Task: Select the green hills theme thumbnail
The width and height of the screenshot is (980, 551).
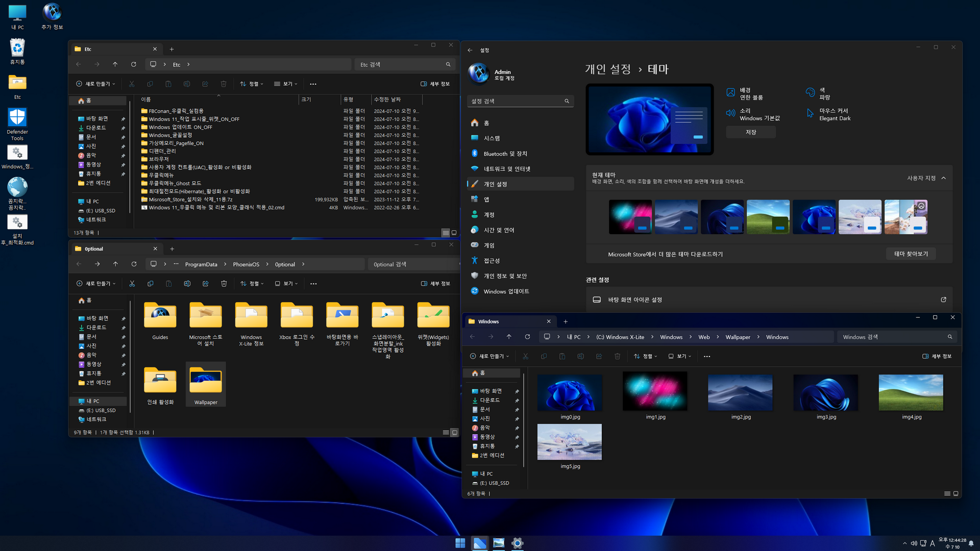Action: 768,217
